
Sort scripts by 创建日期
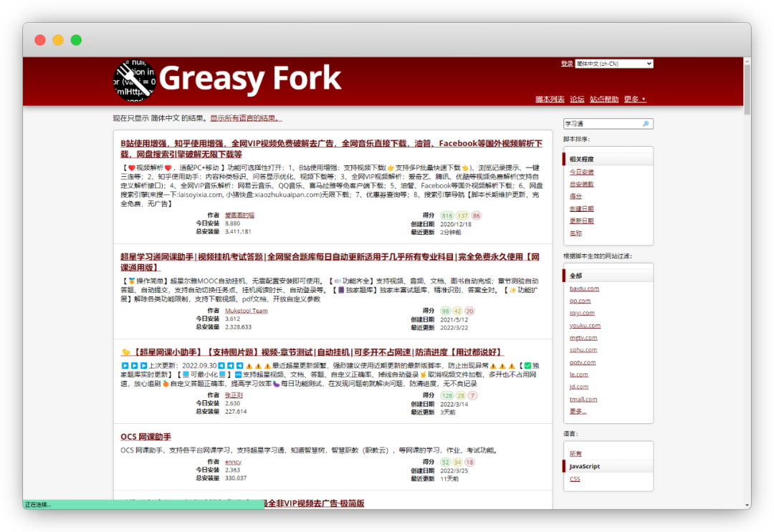(x=581, y=208)
